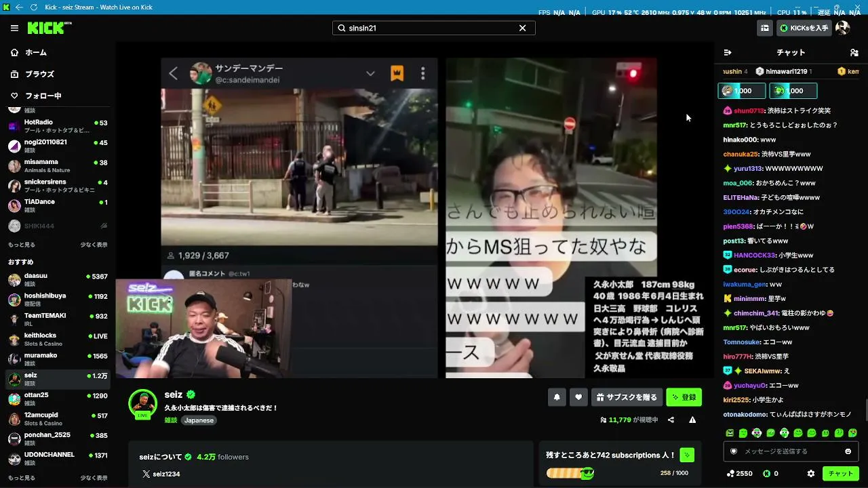868x488 pixels.
Task: Select the seiz channel in sidebar
Action: tap(58, 379)
